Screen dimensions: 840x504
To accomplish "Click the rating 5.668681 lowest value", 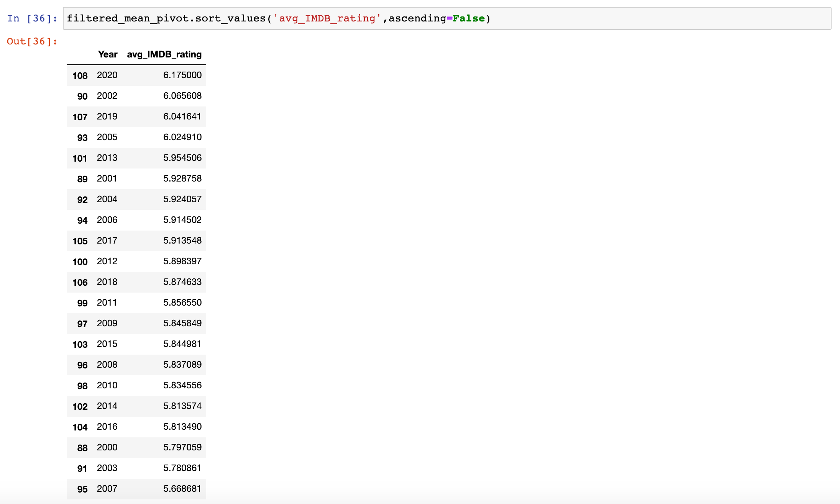I will (x=182, y=489).
